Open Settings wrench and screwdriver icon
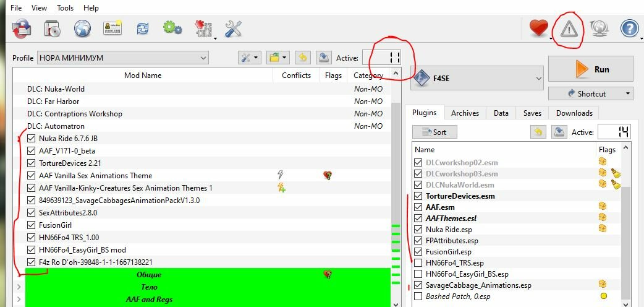 pyautogui.click(x=234, y=29)
